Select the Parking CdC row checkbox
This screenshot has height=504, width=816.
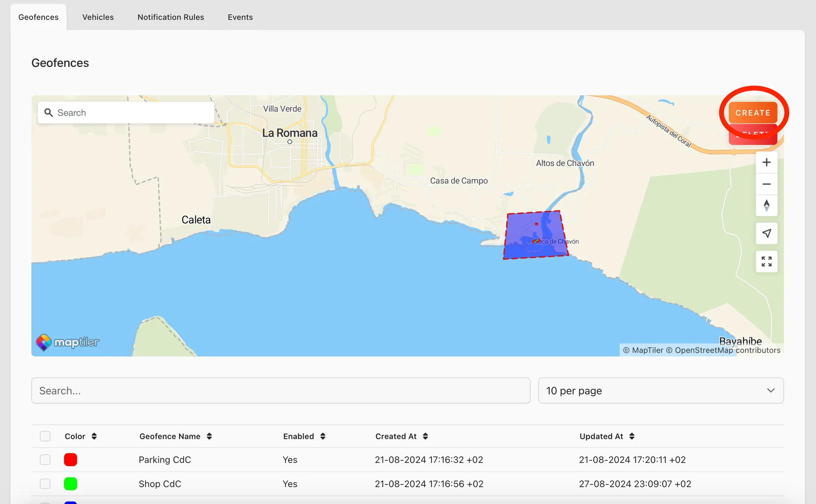(45, 460)
